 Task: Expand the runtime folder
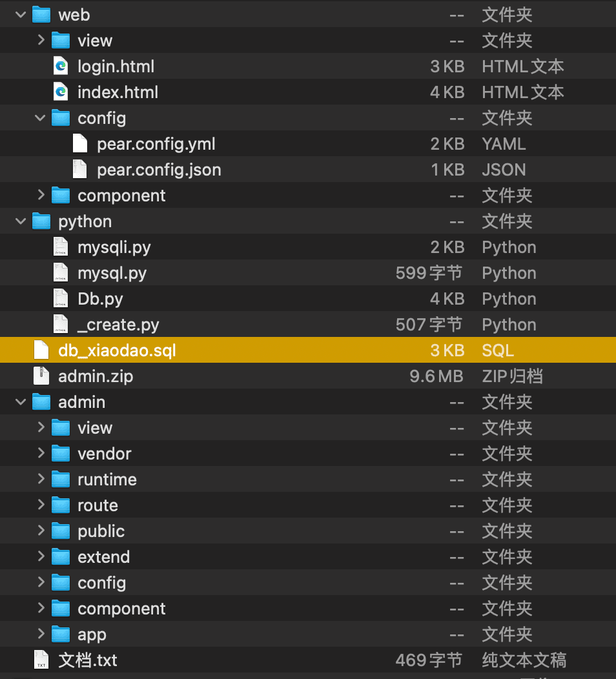(41, 480)
